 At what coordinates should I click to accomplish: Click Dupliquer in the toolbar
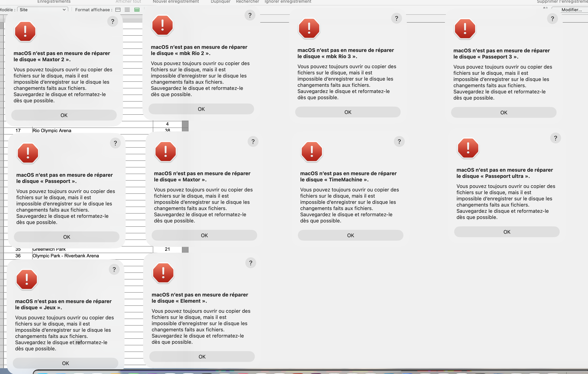pyautogui.click(x=220, y=2)
